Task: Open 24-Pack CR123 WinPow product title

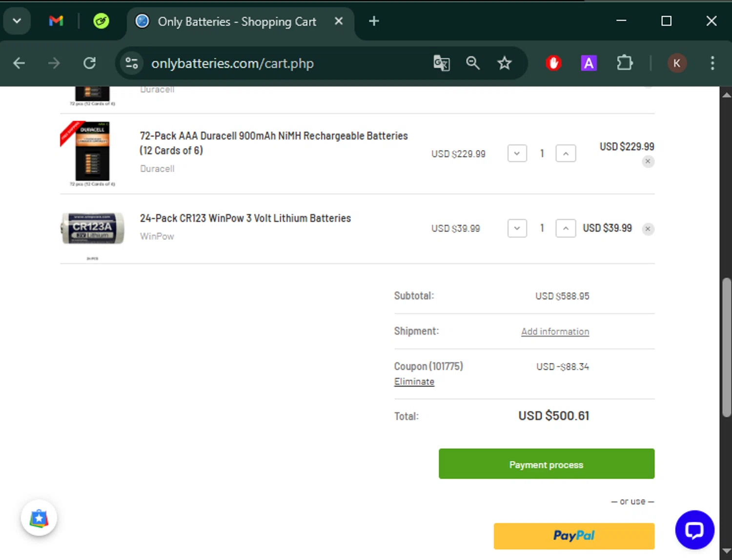Action: click(x=245, y=218)
